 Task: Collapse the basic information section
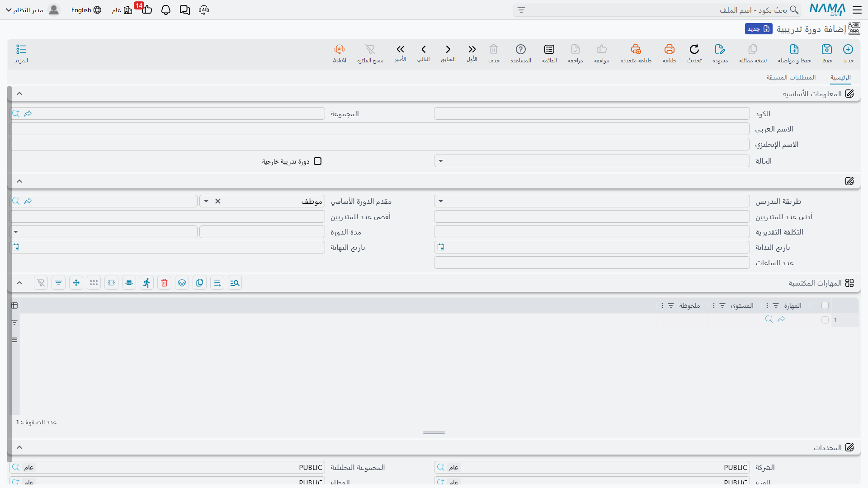[19, 94]
